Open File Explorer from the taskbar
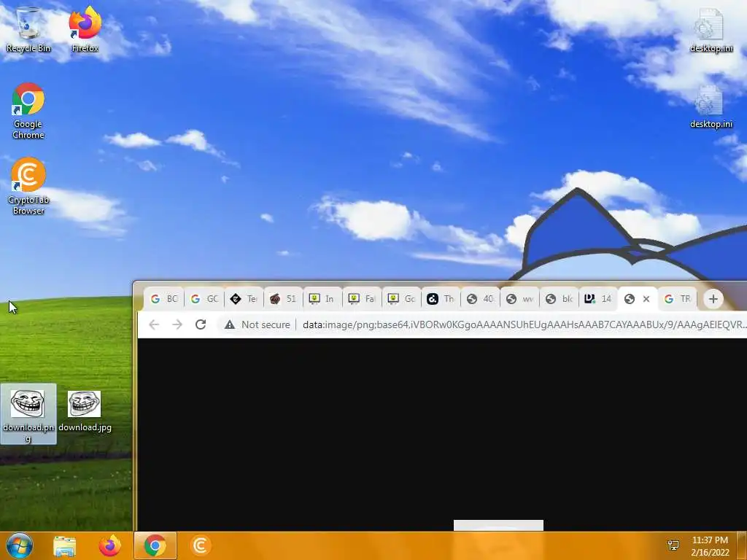The width and height of the screenshot is (747, 560). [x=65, y=545]
